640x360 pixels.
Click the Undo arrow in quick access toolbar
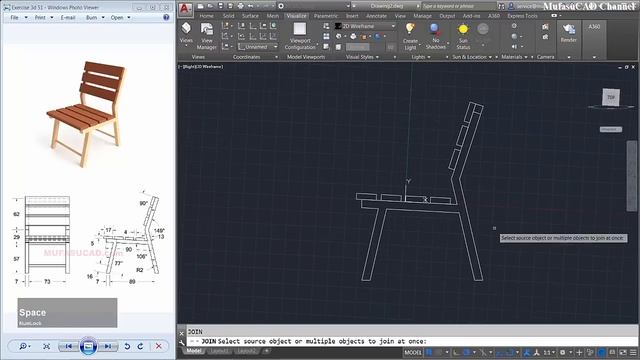point(250,6)
